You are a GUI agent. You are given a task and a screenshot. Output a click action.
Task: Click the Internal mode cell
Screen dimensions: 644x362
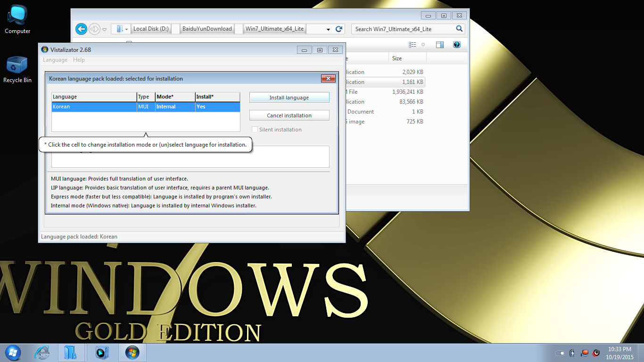coord(175,107)
